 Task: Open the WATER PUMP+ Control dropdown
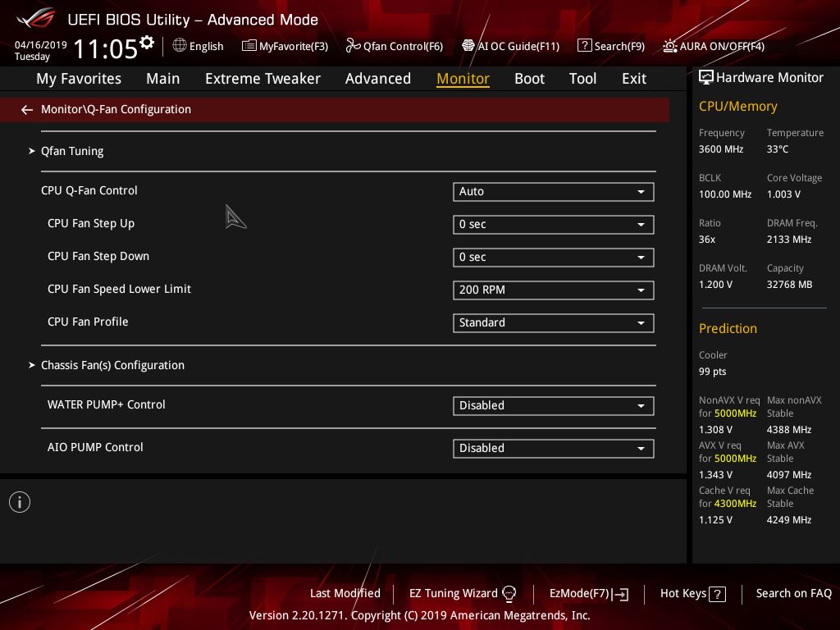554,405
